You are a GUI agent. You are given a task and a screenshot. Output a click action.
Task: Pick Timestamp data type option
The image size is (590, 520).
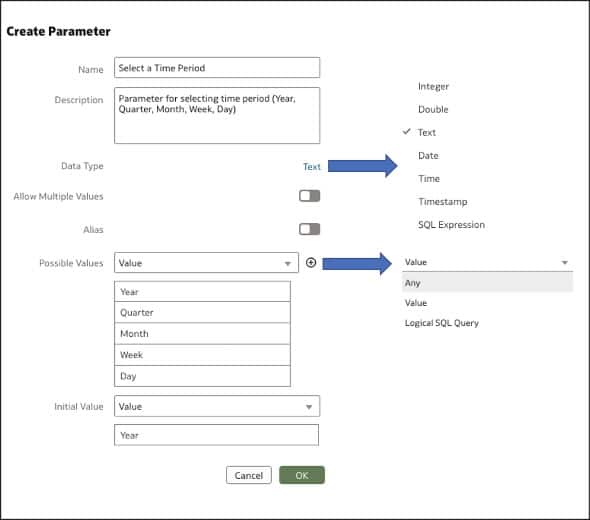tap(443, 202)
